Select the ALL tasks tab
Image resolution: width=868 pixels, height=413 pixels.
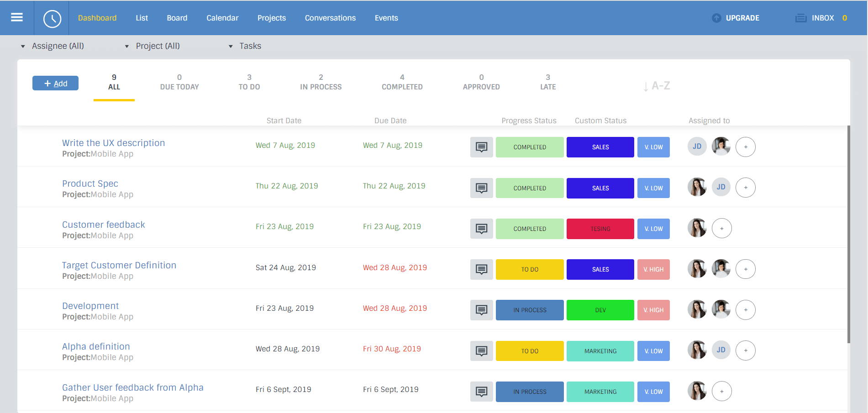tap(114, 83)
